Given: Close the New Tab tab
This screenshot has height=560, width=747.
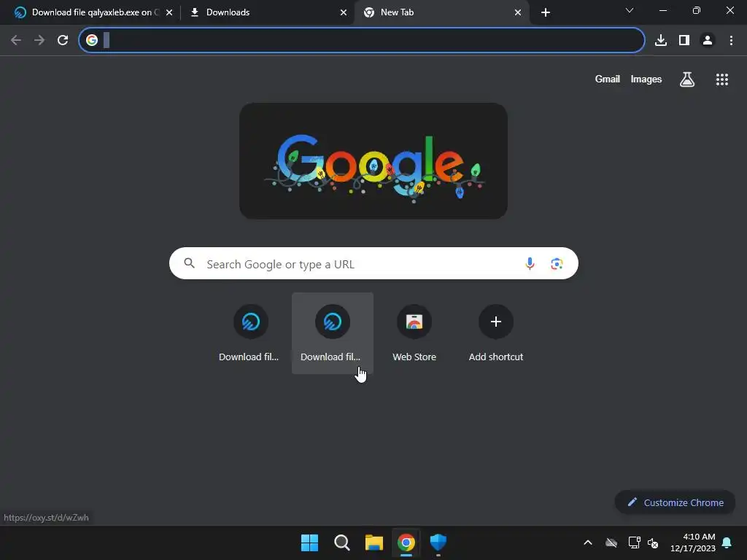Looking at the screenshot, I should point(518,12).
